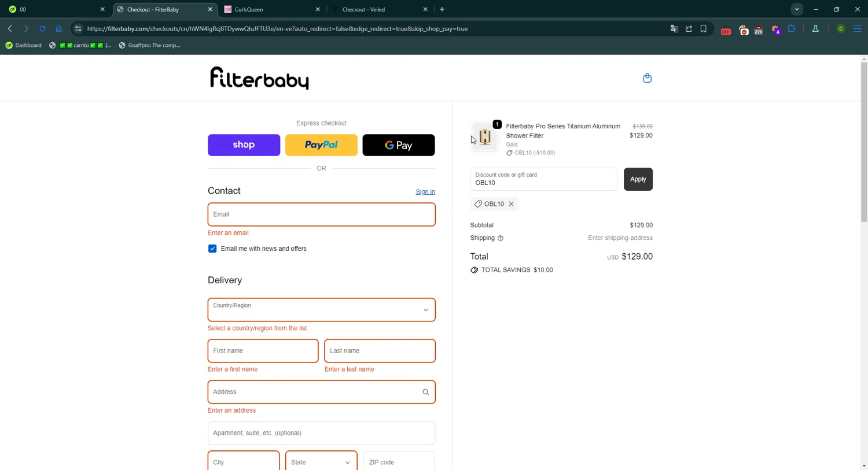Image resolution: width=868 pixels, height=470 pixels.
Task: Click the Filterbaby Pro Series product title
Action: click(563, 131)
